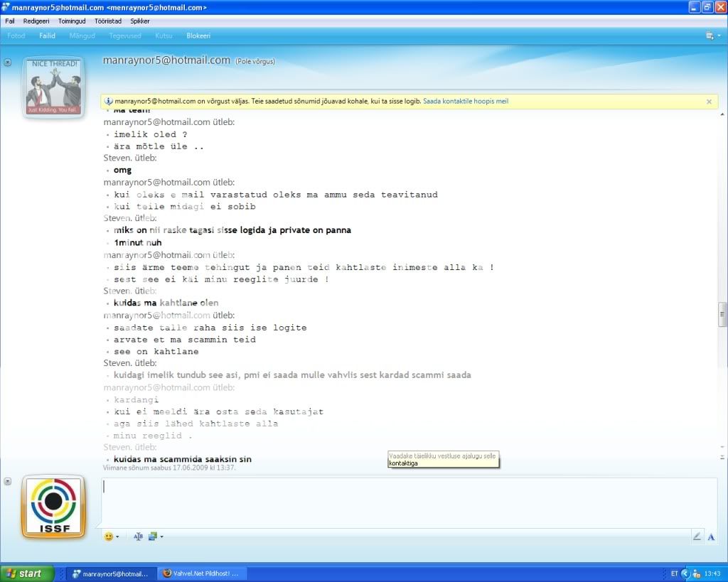The image size is (728, 582).
Task: Collapse your own ISSF display picture
Action: (x=8, y=481)
